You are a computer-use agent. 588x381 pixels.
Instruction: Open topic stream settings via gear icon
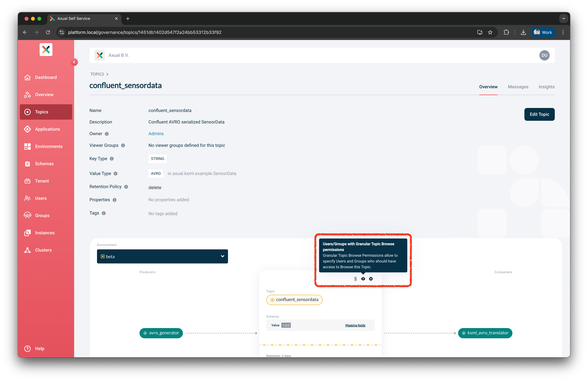pyautogui.click(x=371, y=279)
